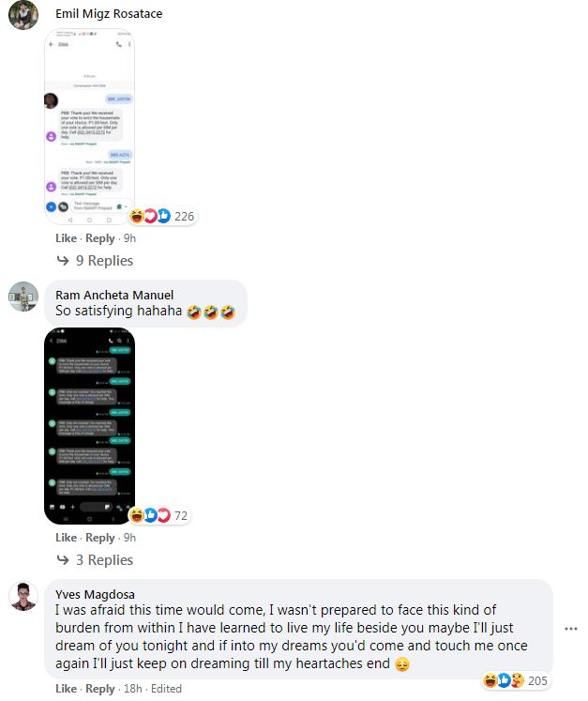Reply to Yves Magdosa's comment
The image size is (588, 701).
pyautogui.click(x=100, y=689)
